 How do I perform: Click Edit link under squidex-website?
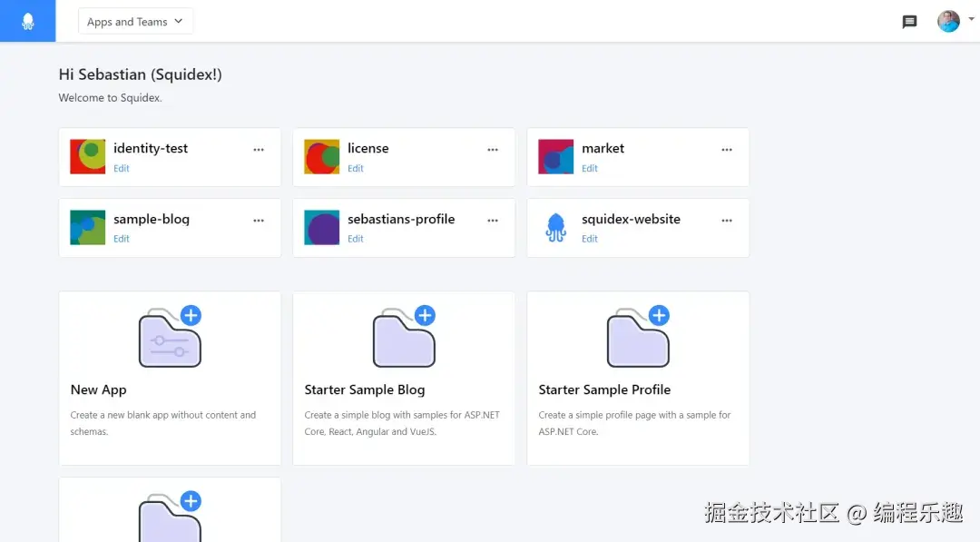coord(590,239)
